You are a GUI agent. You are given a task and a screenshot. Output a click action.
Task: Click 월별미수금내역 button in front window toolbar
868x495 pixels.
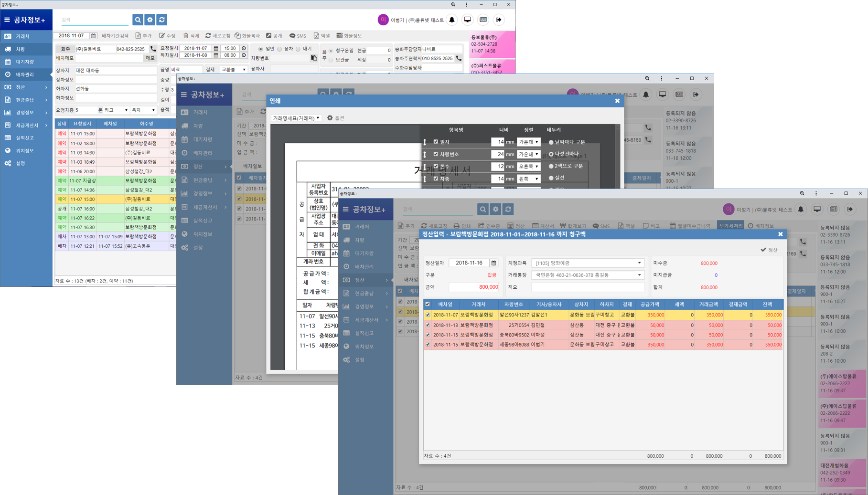(689, 226)
